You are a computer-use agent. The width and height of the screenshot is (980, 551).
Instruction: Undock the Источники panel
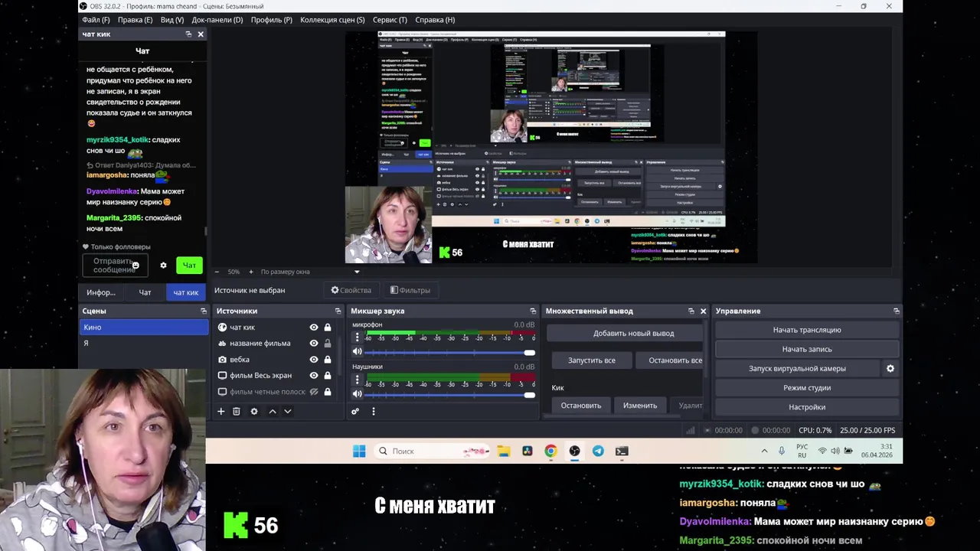[x=338, y=311]
